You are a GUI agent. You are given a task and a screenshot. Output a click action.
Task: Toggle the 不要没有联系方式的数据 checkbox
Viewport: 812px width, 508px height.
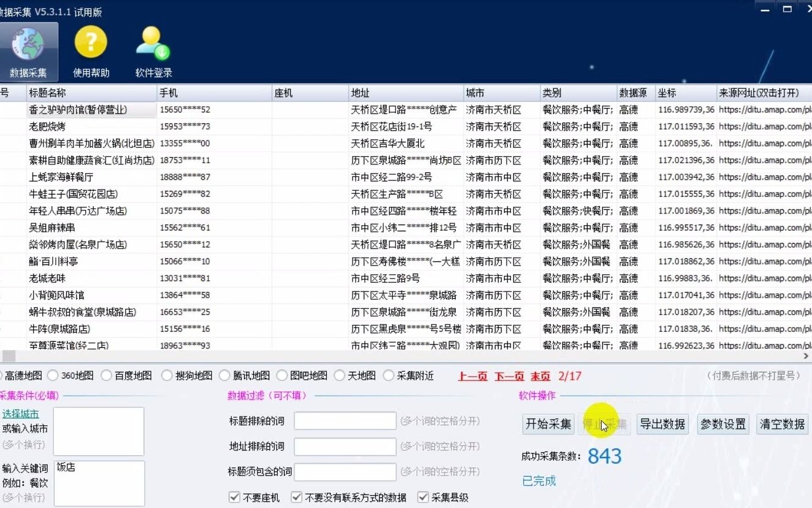(297, 497)
